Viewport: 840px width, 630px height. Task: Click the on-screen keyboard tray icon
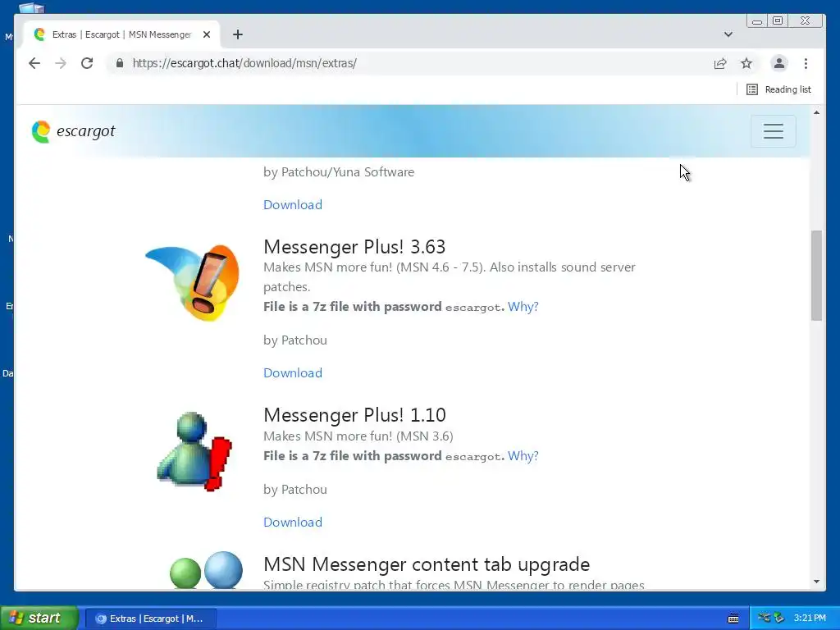pos(733,619)
